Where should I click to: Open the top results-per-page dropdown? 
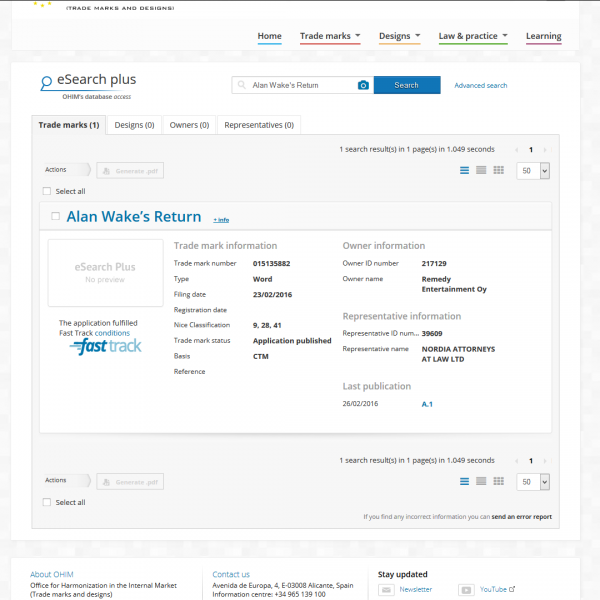tap(533, 171)
